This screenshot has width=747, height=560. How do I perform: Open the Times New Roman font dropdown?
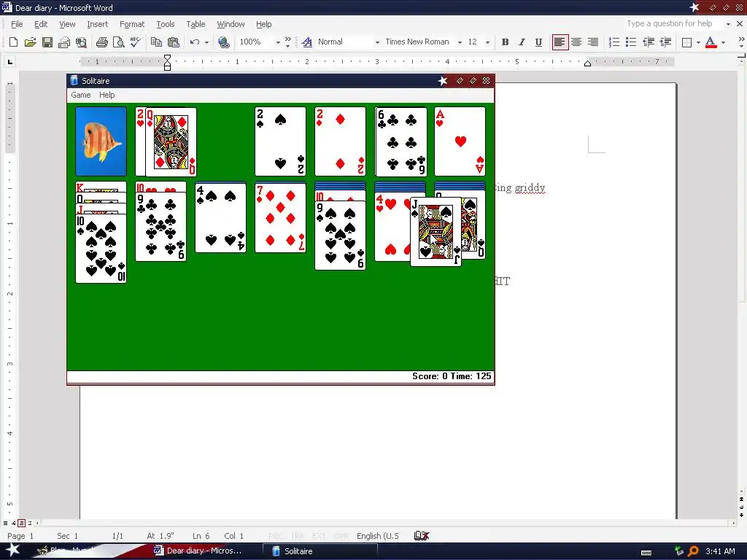coord(460,42)
